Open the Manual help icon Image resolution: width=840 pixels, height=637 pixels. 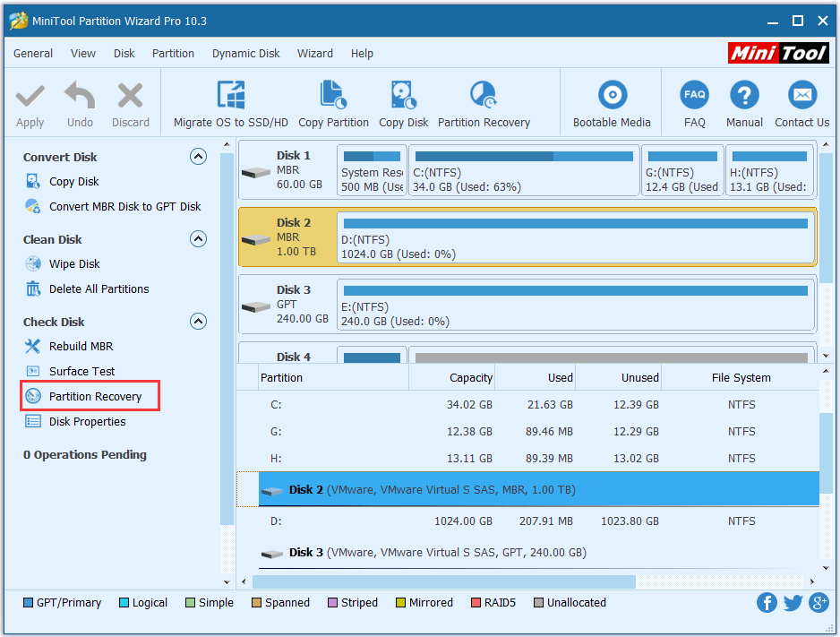tap(744, 95)
